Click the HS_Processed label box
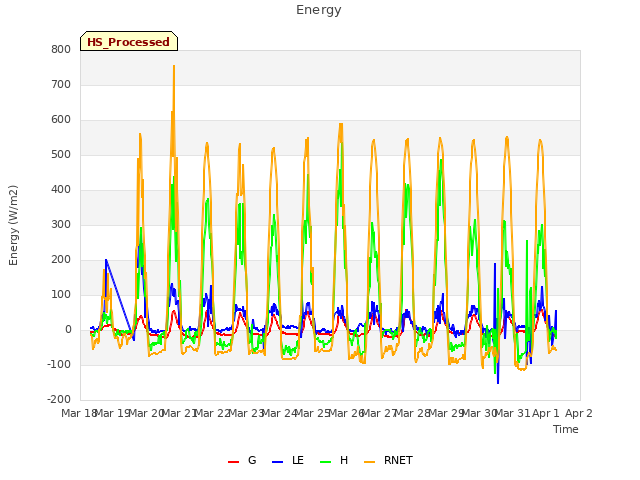This screenshot has height=480, width=640. point(129,41)
